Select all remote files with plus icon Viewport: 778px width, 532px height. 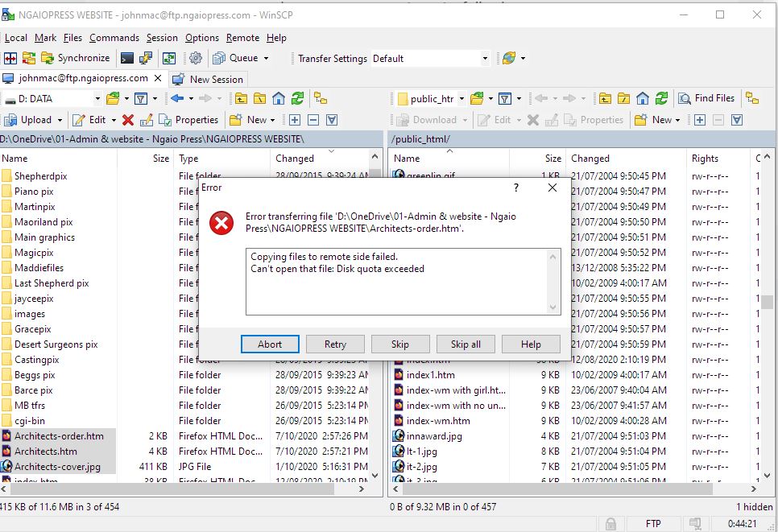coord(699,120)
